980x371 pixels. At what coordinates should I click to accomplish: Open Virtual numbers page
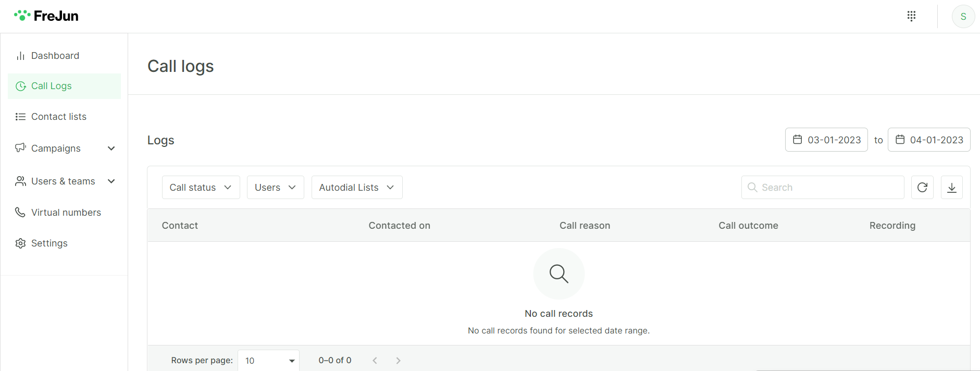66,213
